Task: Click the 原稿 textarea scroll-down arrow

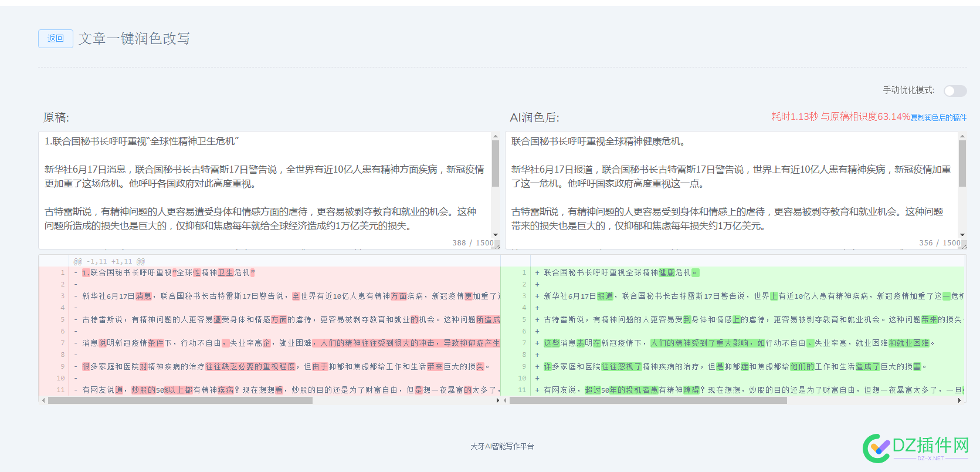Action: click(x=496, y=235)
